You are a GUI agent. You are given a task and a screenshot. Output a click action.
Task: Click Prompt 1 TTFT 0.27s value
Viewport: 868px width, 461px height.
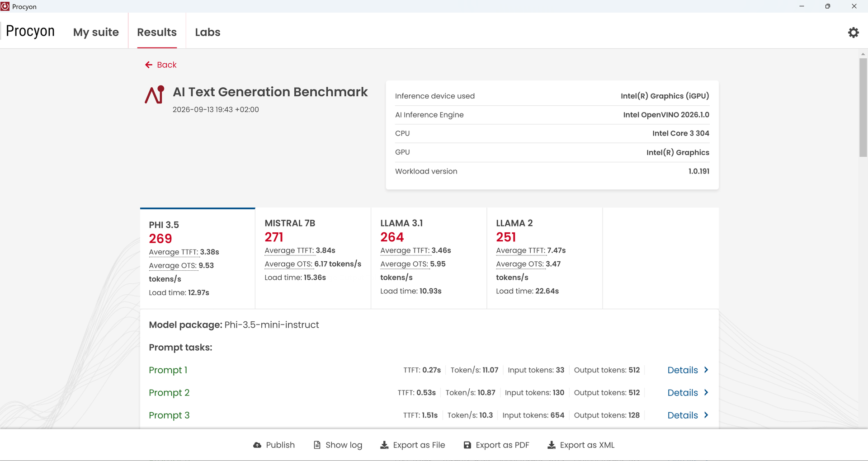pos(432,370)
